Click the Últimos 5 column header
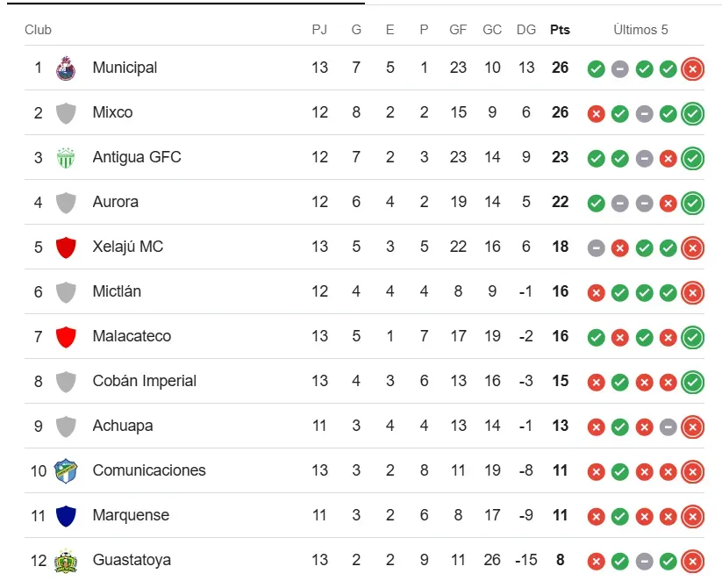 pyautogui.click(x=640, y=30)
